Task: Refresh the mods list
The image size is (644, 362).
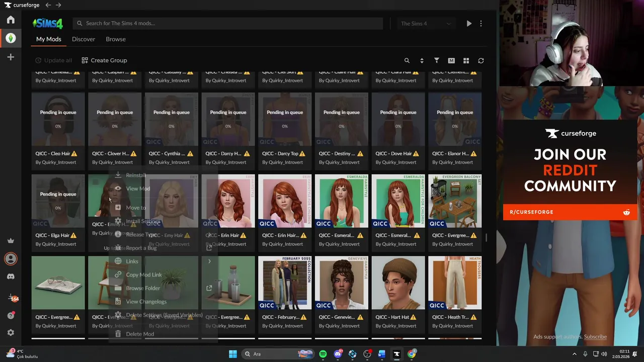Action: point(481,60)
